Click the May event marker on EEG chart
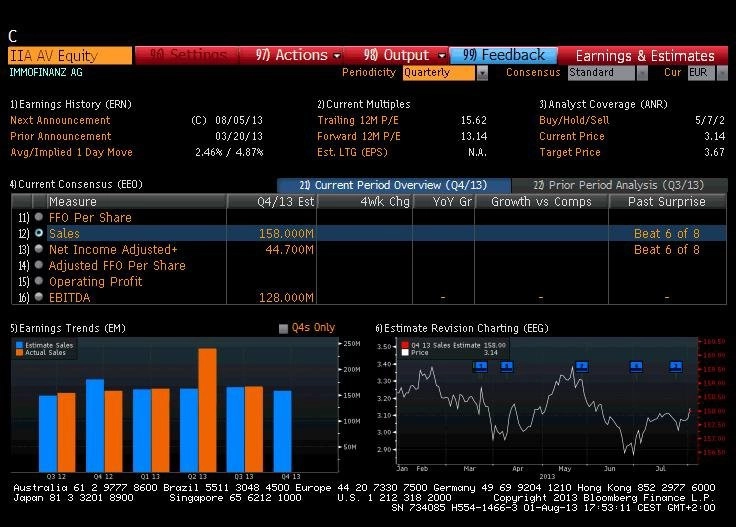Viewport: 736px width, 527px height. [582, 367]
